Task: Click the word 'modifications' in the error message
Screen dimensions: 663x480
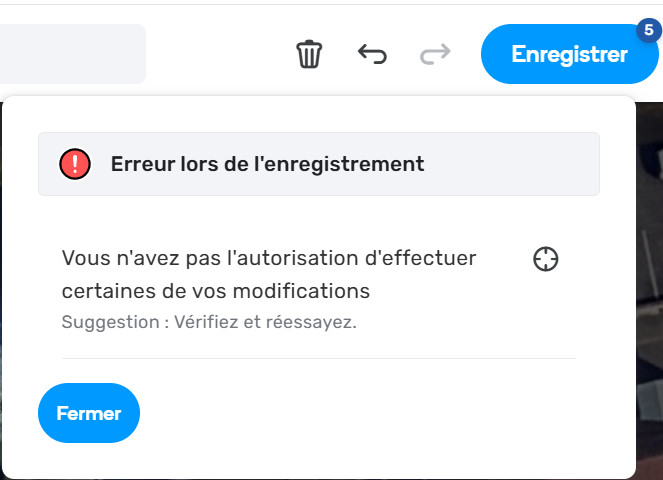Action: point(301,291)
